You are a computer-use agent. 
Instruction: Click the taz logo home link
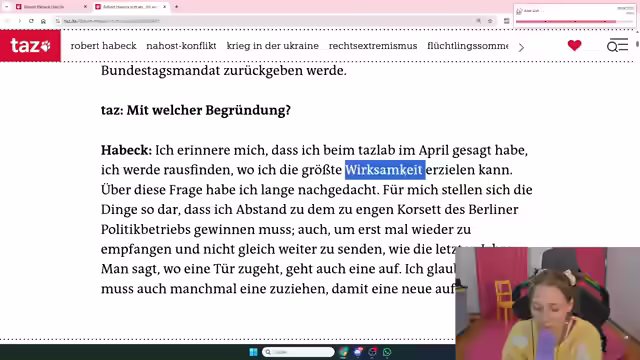tap(30, 46)
